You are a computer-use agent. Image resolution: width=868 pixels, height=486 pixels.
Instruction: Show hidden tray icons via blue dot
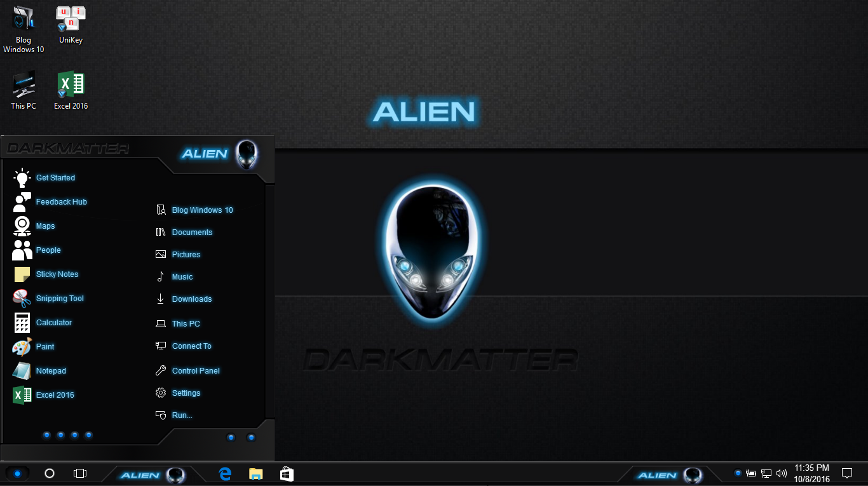[738, 473]
